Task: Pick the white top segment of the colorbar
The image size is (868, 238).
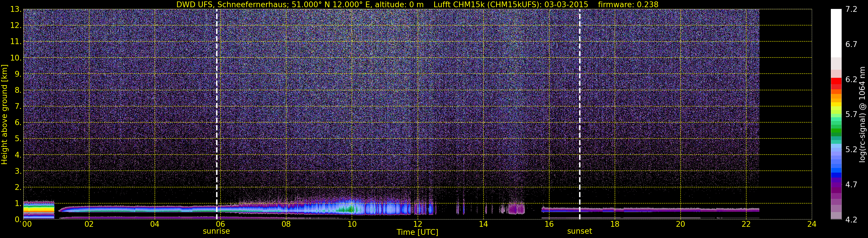Action: 836,33
